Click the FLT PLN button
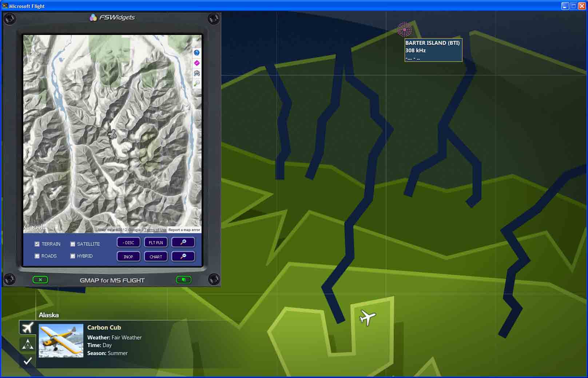 (156, 242)
